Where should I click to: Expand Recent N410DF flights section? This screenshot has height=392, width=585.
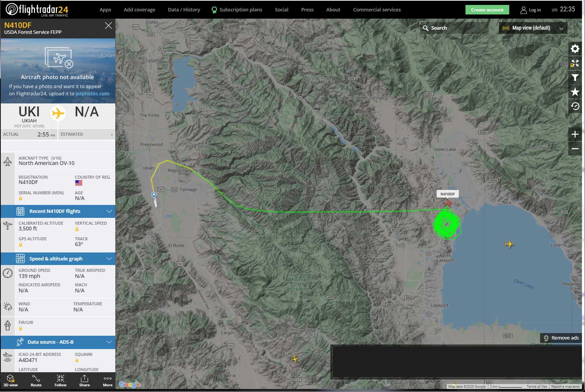58,211
